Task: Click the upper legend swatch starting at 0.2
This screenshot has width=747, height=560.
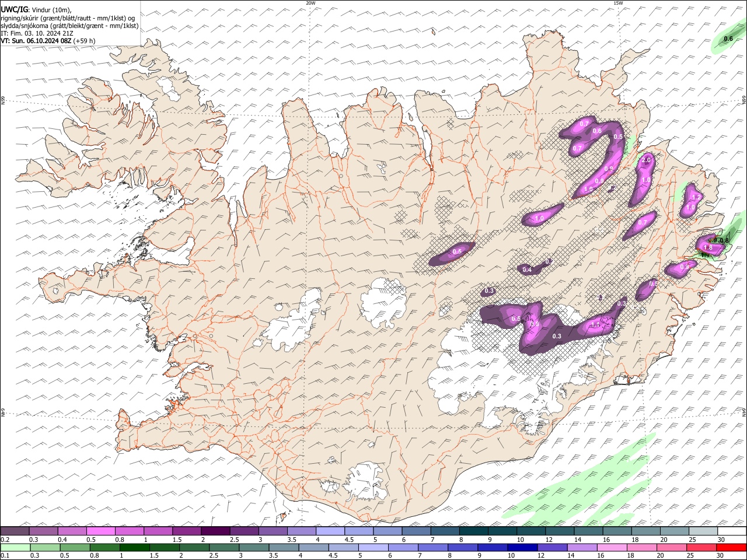Action: 15,531
